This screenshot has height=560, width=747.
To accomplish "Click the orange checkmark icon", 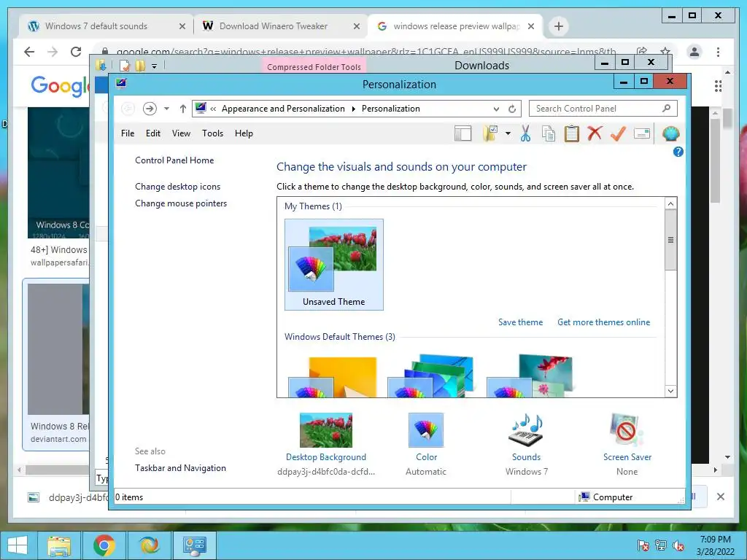I will tap(618, 134).
